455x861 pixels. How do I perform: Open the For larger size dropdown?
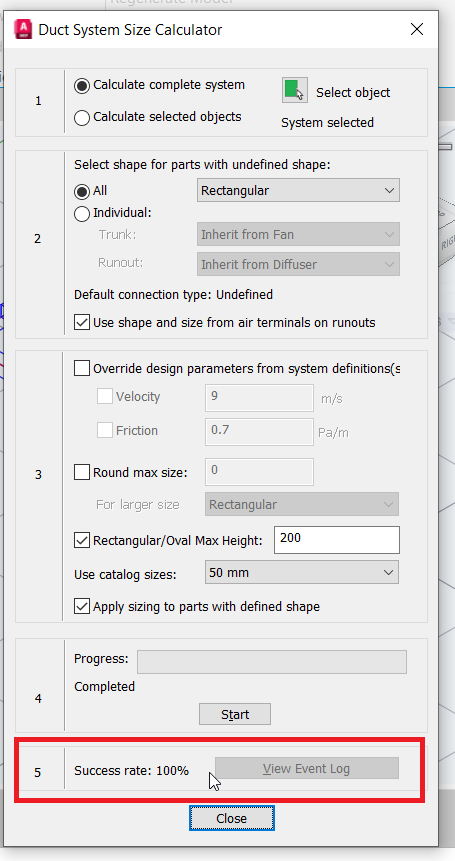[302, 504]
